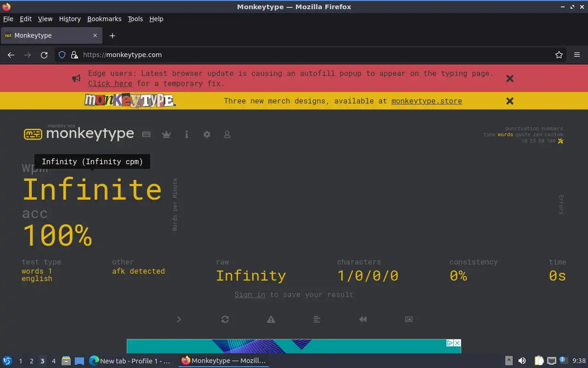Switch to workspace 1 in taskbar
This screenshot has height=368, width=588.
[20, 361]
